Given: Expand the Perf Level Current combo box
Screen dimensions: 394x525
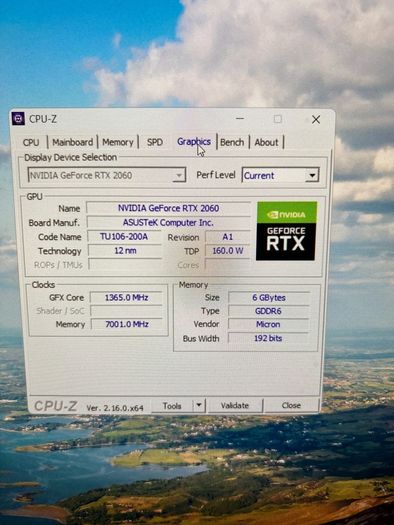Looking at the screenshot, I should click(280, 175).
